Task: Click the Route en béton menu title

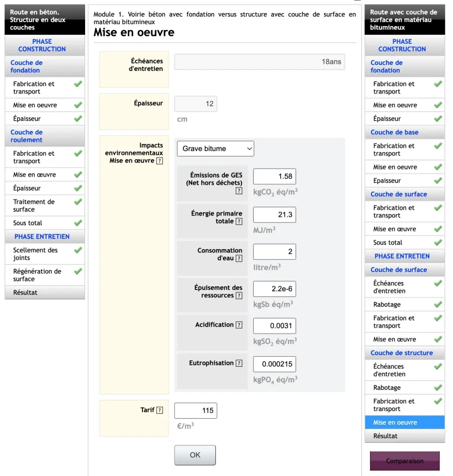Action: [45, 20]
